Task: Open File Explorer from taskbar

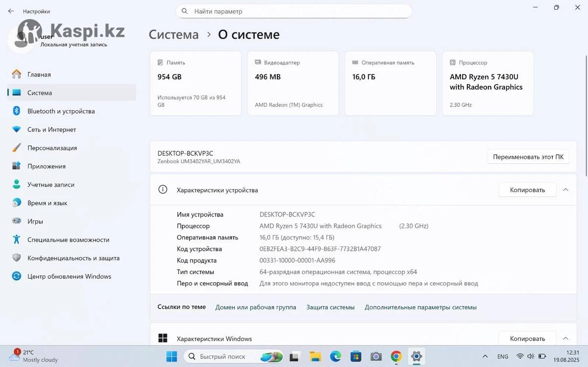Action: click(315, 356)
